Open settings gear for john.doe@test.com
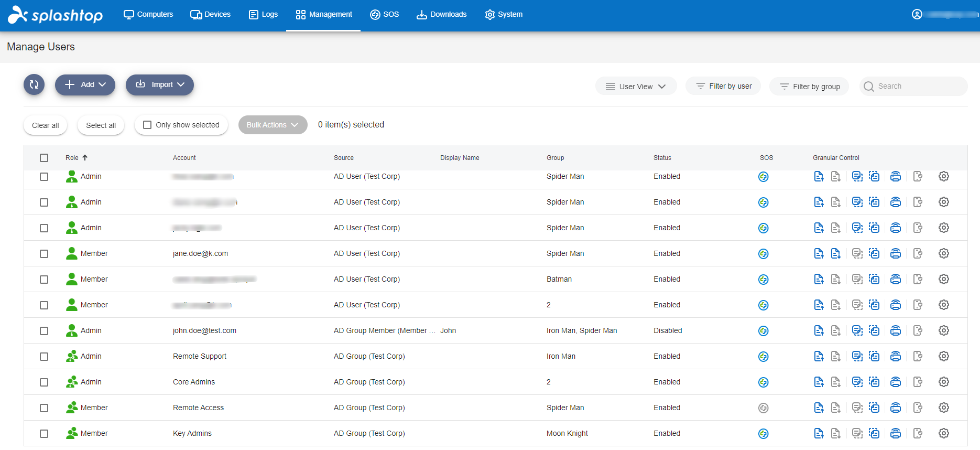This screenshot has width=980, height=450. coord(944,330)
